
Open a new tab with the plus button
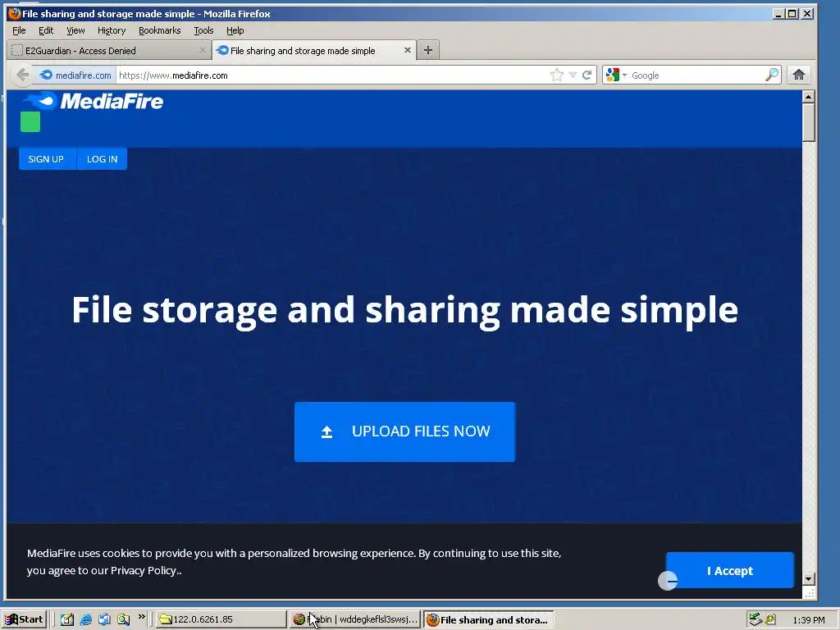tap(427, 50)
